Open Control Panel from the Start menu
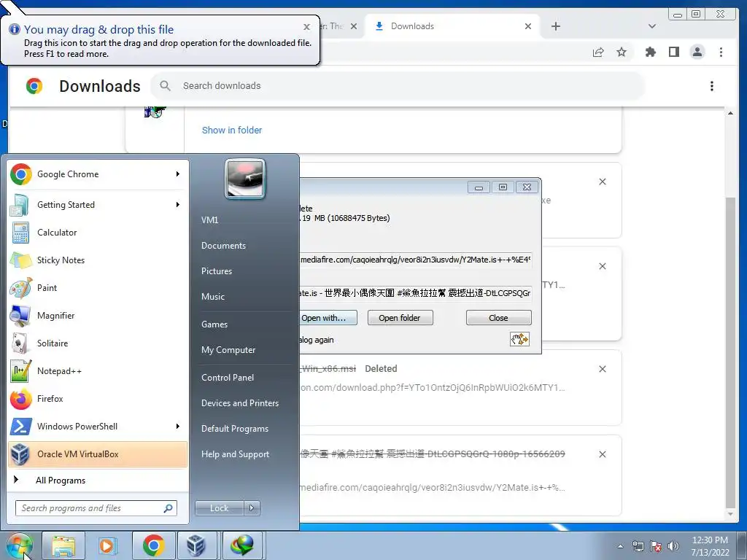 tap(228, 378)
